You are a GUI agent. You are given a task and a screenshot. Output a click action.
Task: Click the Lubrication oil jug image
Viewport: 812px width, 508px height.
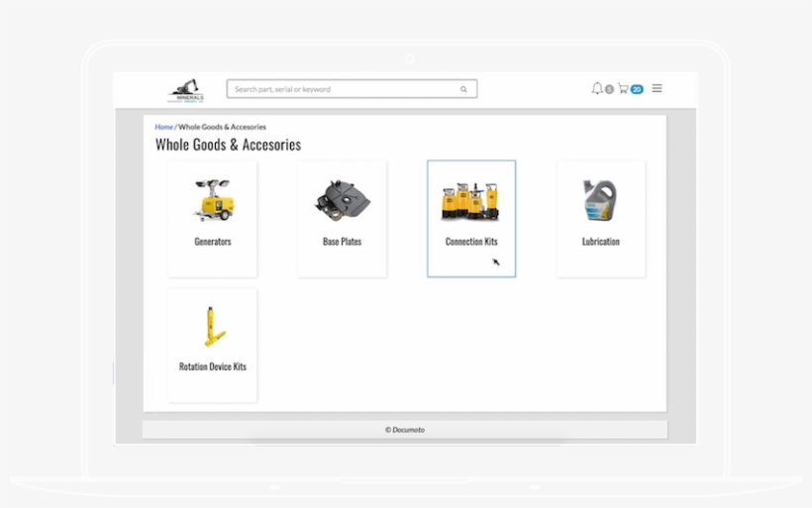pyautogui.click(x=600, y=200)
